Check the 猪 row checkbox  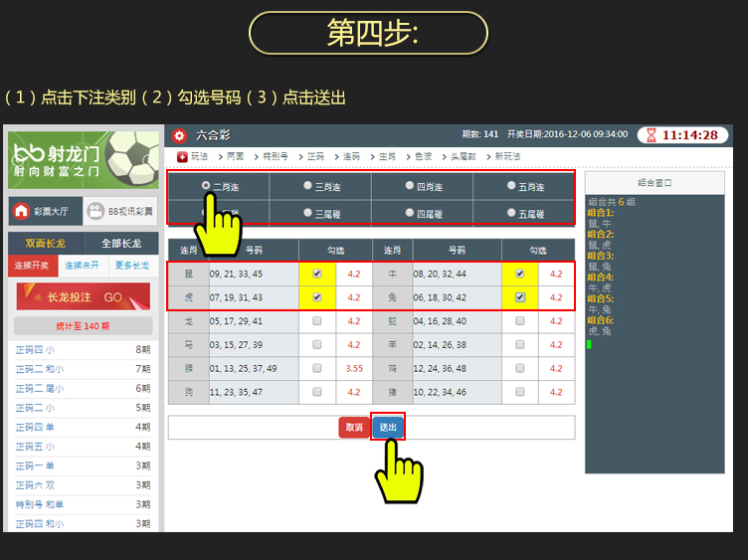[519, 393]
